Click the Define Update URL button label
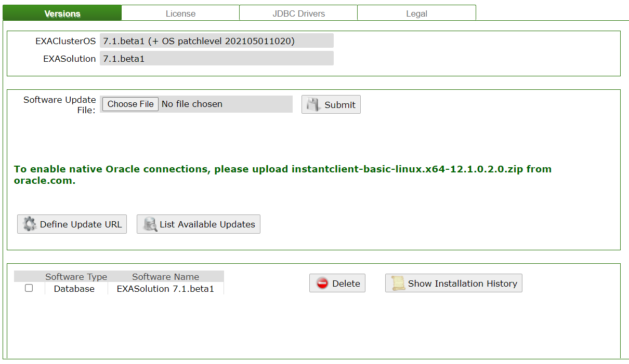 coord(81,224)
